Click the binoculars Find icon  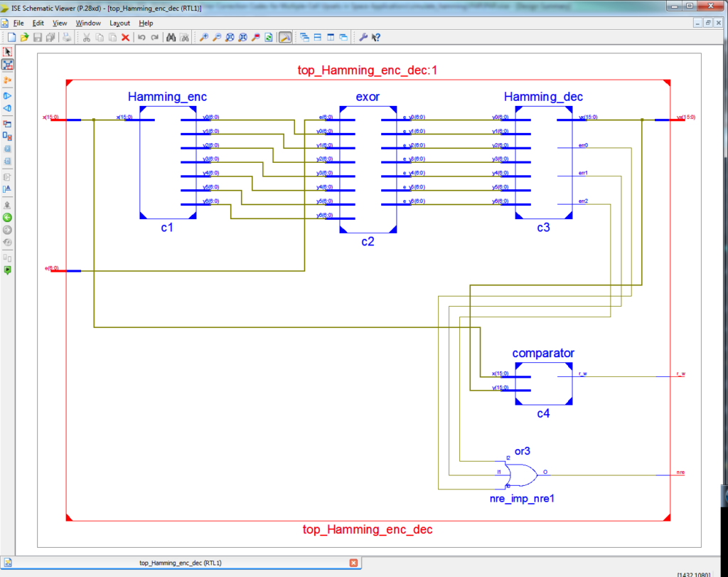coord(171,37)
